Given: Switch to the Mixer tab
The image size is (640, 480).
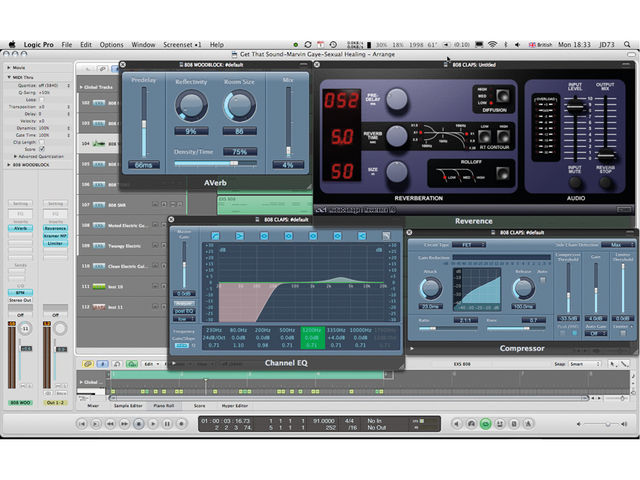Looking at the screenshot, I should pyautogui.click(x=93, y=406).
